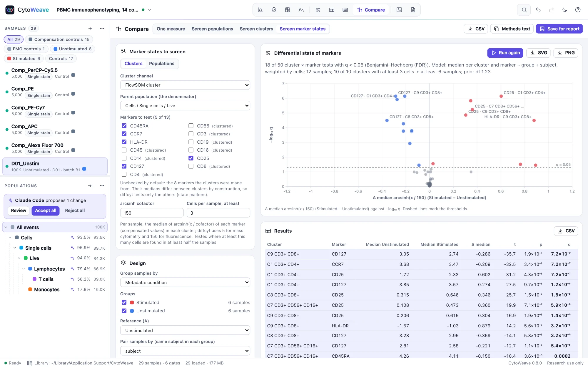Click Save for report button
Viewport: 588px width, 368px height.
(559, 29)
